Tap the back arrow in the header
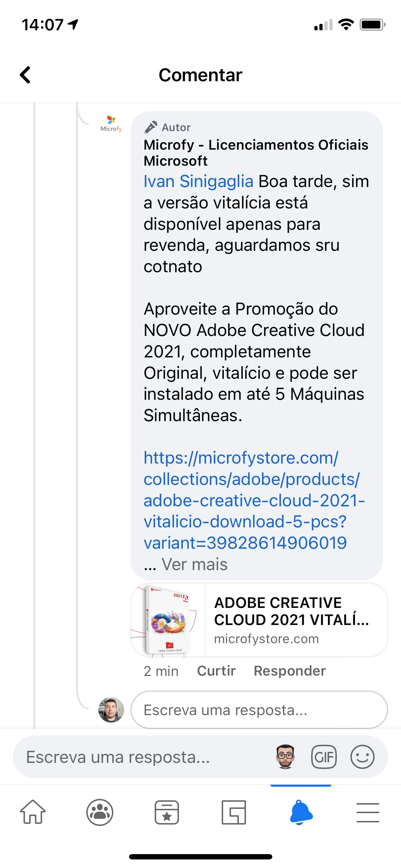The image size is (401, 868). (25, 75)
